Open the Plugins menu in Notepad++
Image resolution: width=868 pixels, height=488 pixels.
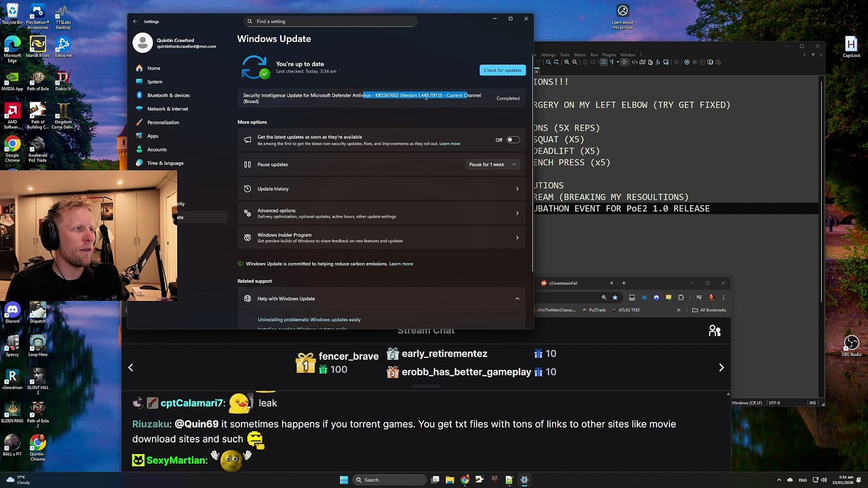tap(609, 55)
